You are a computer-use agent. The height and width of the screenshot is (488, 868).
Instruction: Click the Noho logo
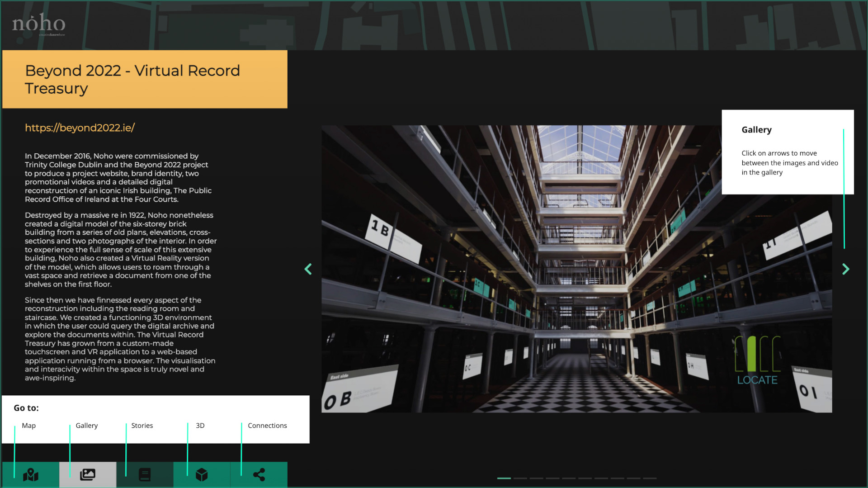(38, 24)
